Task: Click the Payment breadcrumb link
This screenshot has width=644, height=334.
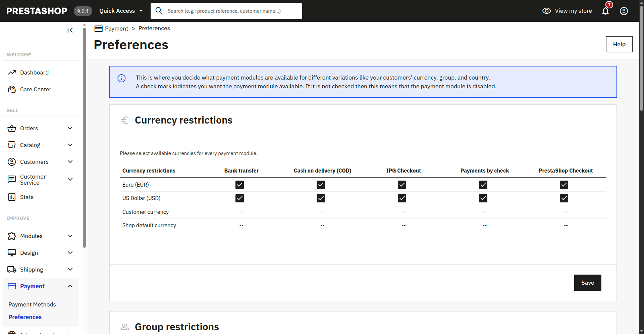Action: click(116, 29)
